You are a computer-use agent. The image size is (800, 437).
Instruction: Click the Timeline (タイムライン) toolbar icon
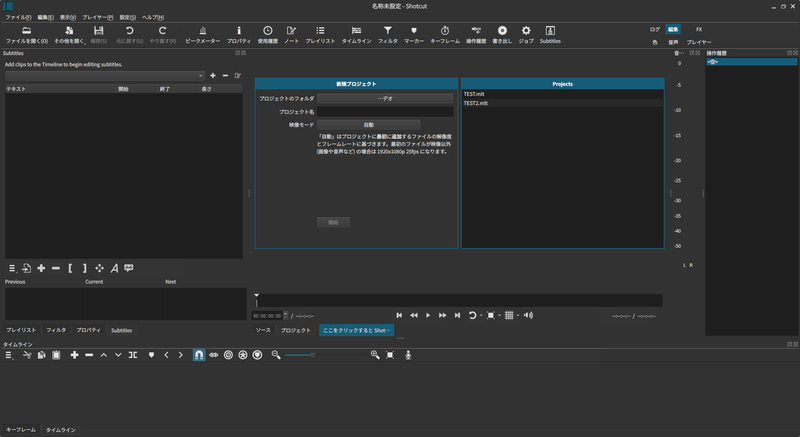pos(356,31)
